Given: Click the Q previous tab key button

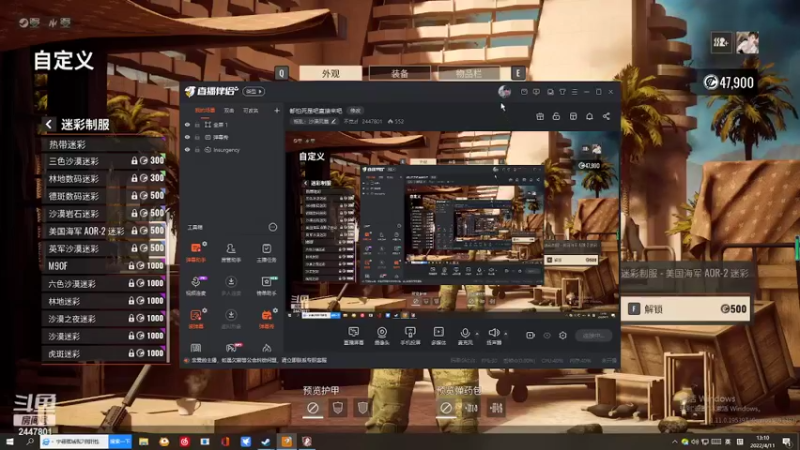Looking at the screenshot, I should click(282, 73).
